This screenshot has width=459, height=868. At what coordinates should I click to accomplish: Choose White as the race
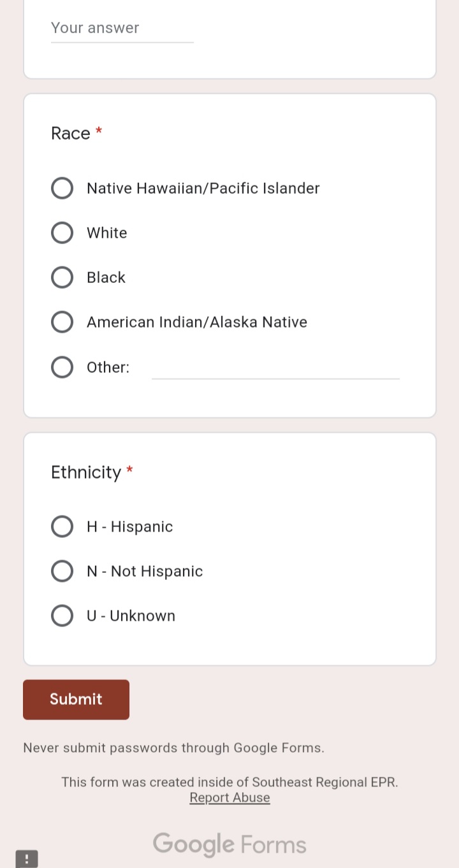[x=62, y=233]
